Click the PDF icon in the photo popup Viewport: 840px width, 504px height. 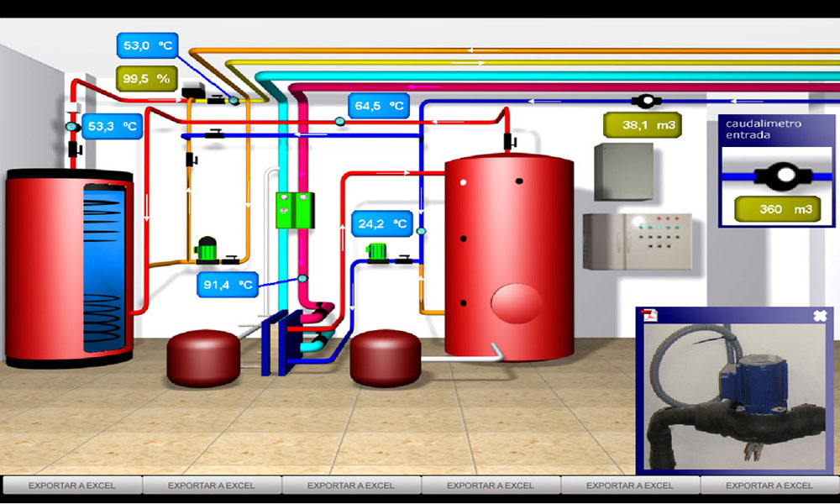click(x=650, y=315)
